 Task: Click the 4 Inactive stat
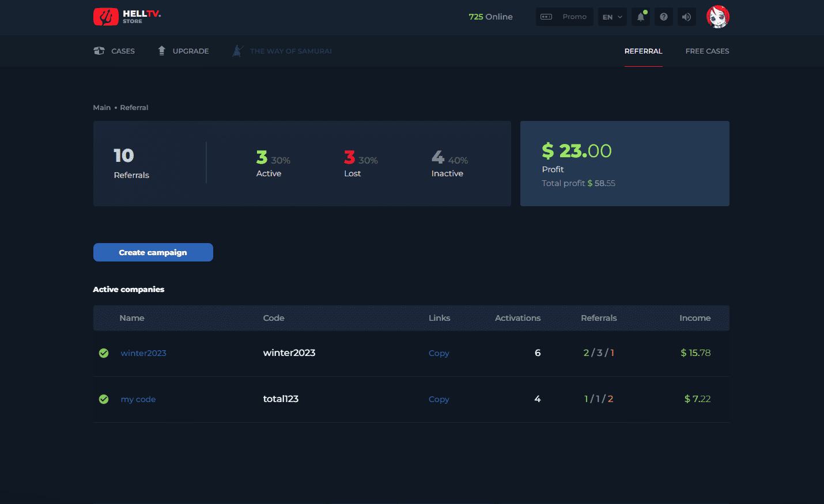(x=449, y=164)
